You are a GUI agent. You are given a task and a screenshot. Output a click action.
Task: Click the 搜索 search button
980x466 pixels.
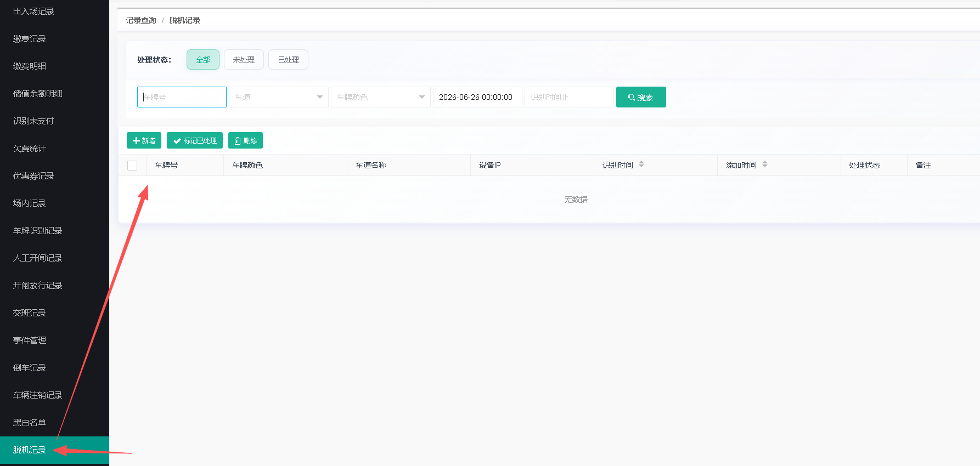tap(641, 97)
